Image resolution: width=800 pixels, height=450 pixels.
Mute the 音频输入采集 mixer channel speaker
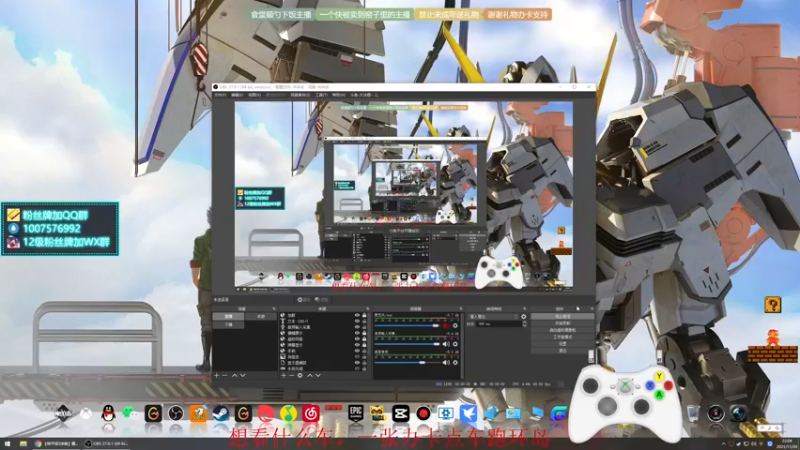click(446, 344)
